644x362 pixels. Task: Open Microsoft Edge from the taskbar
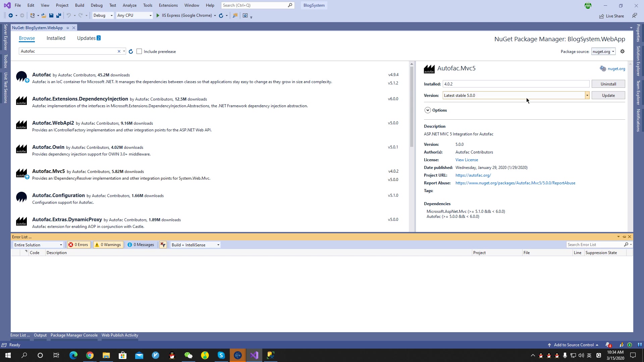pyautogui.click(x=73, y=355)
